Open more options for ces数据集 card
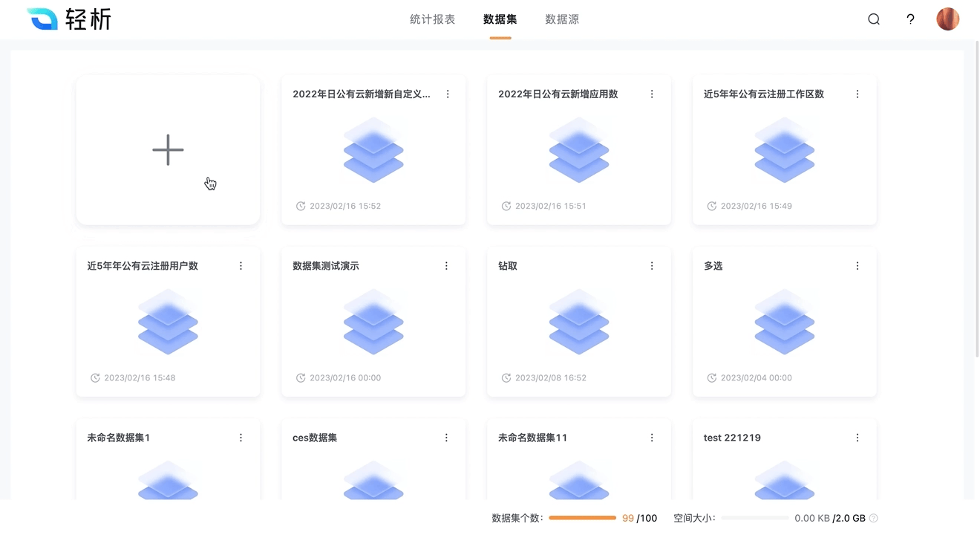Screen dimensions: 980x535 click(x=446, y=438)
